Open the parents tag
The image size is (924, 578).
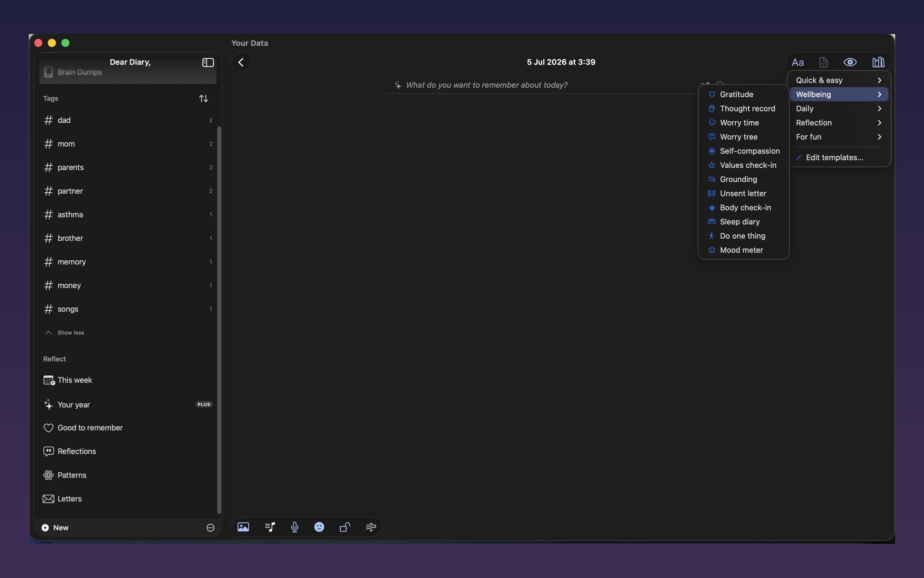[127, 167]
